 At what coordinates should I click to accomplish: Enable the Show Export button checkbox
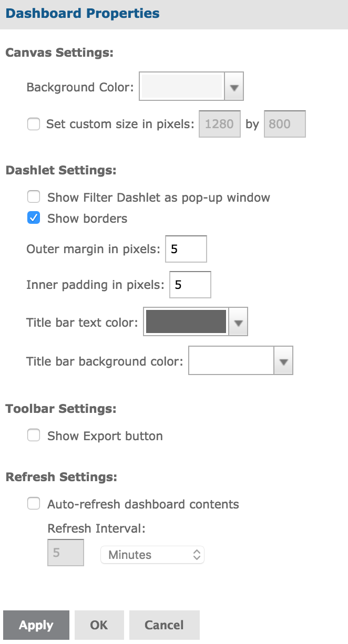[34, 435]
